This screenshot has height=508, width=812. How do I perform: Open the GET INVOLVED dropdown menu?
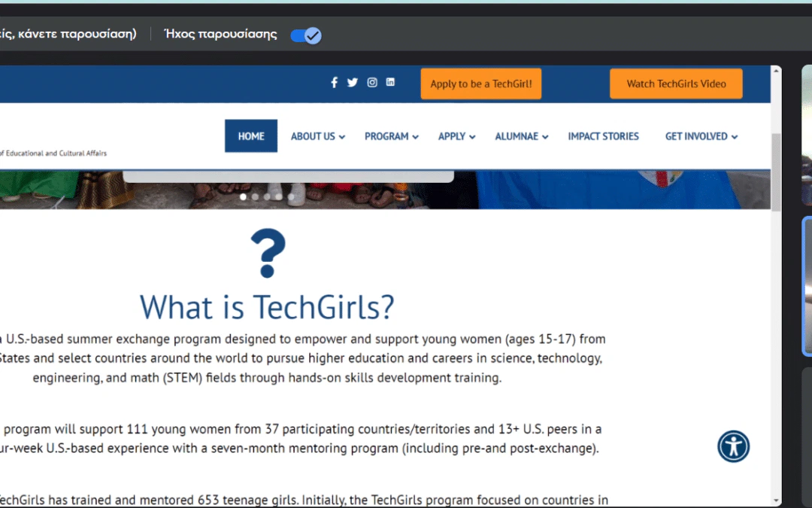click(x=701, y=136)
